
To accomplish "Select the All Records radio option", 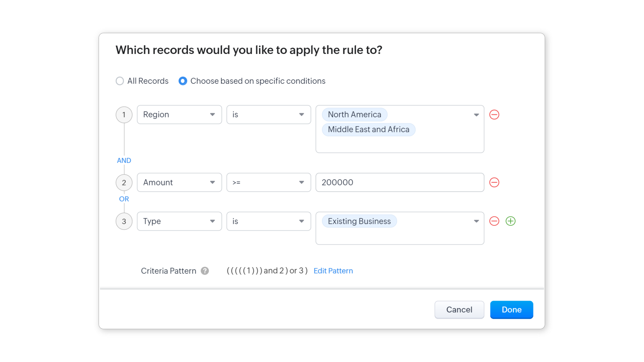I will [120, 81].
